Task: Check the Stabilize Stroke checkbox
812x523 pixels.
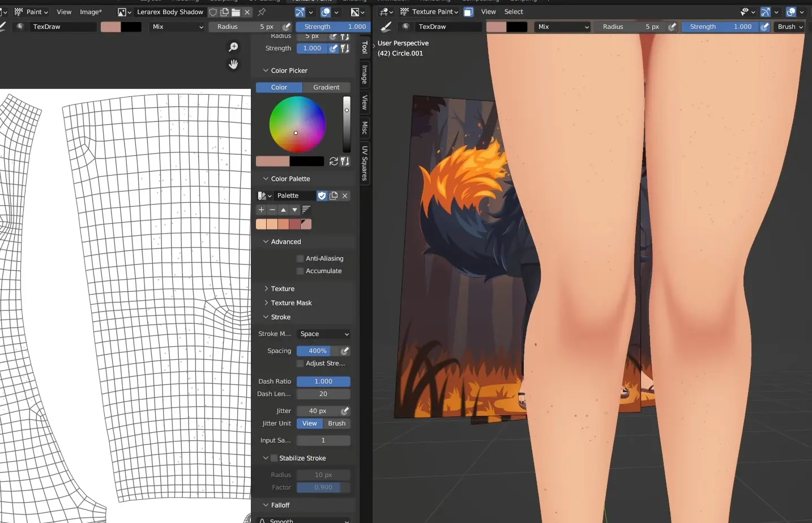Action: coord(274,458)
